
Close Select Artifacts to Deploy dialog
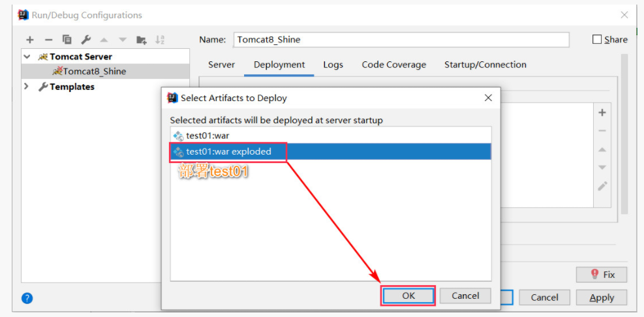[488, 98]
